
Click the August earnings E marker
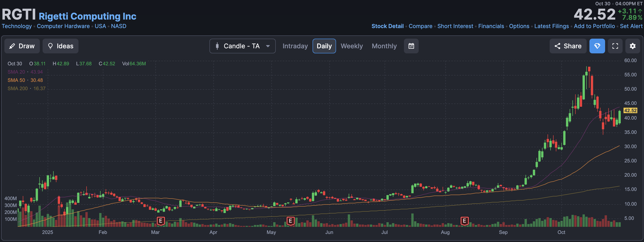464,221
